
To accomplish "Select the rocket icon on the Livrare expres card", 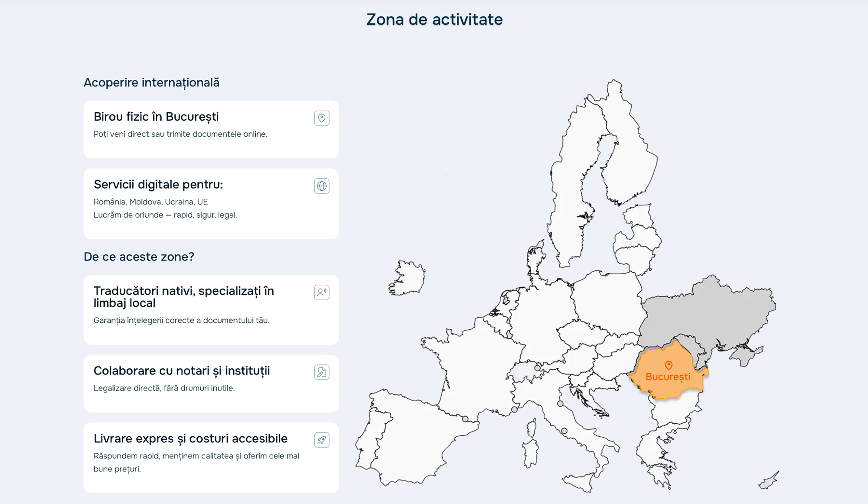I will coord(322,440).
